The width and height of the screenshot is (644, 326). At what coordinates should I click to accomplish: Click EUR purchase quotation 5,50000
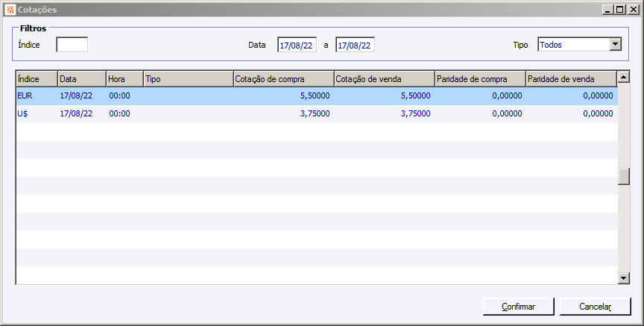[x=315, y=95]
